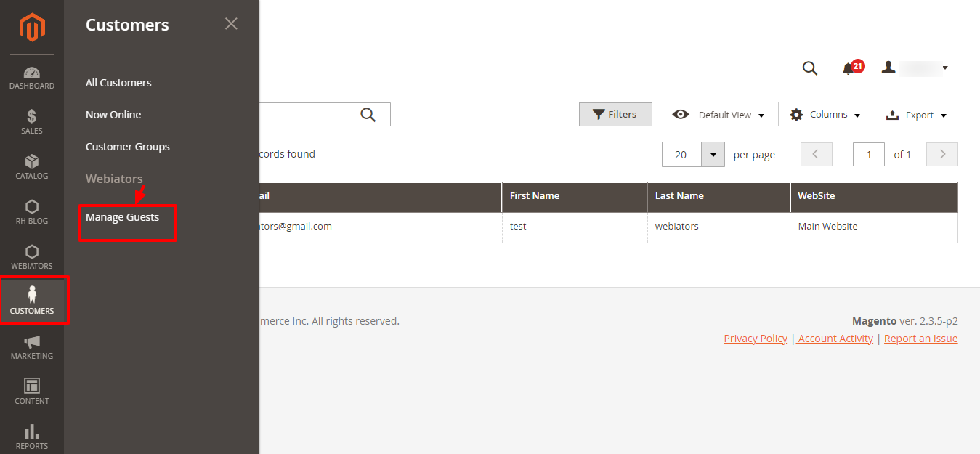Image resolution: width=980 pixels, height=454 pixels.
Task: Open the Privacy Policy link
Action: tap(756, 339)
